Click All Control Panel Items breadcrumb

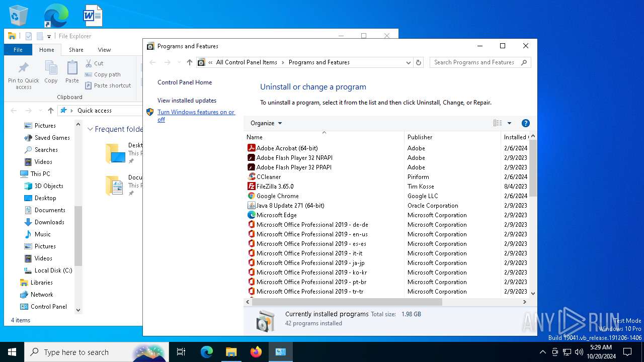[247, 62]
